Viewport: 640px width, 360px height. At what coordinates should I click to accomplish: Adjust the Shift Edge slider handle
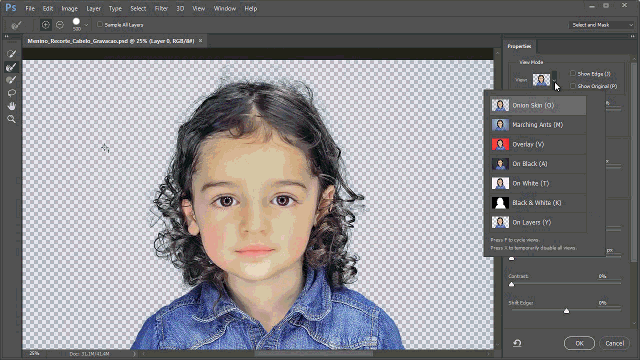coord(567,311)
